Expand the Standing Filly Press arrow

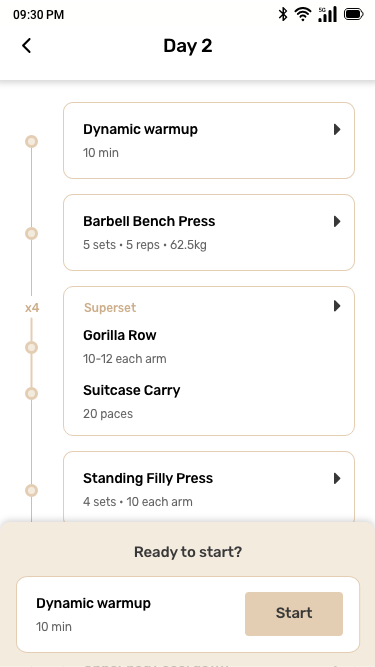[x=337, y=479]
